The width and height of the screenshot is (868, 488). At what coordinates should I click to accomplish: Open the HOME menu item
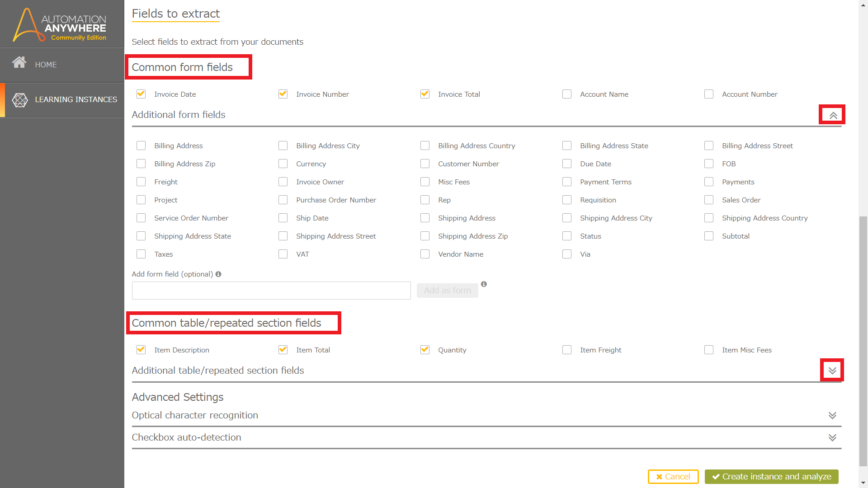click(x=62, y=65)
